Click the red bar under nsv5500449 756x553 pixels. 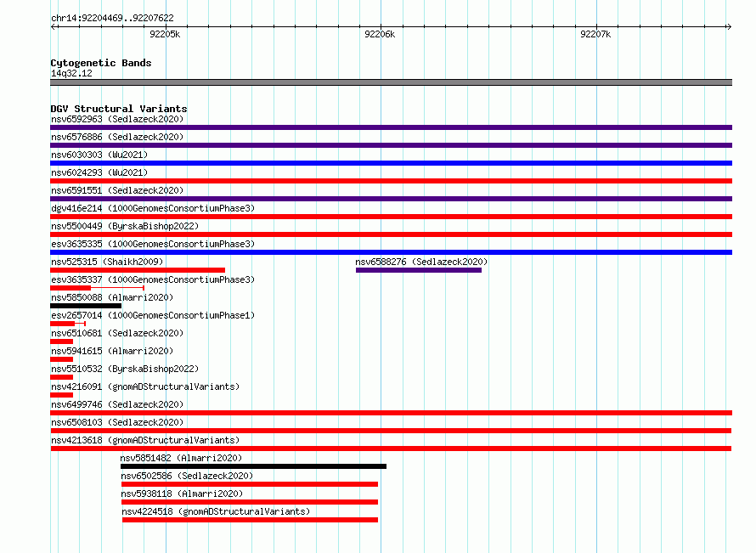pos(391,234)
